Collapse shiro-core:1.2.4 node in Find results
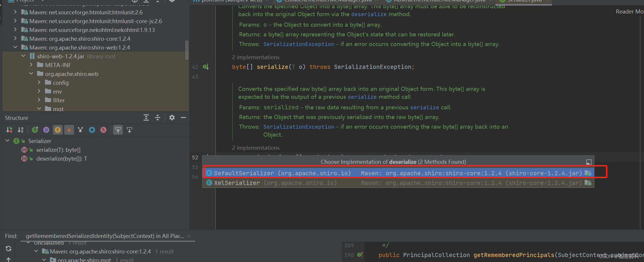 (36, 251)
